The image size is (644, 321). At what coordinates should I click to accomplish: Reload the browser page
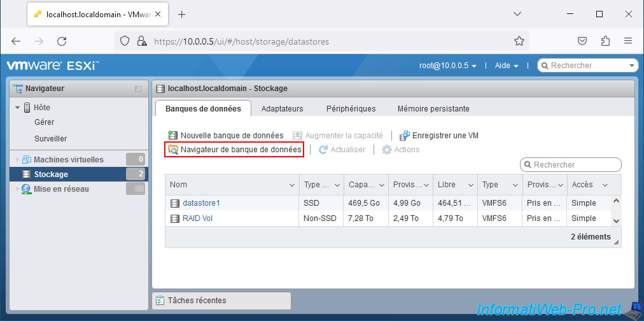62,41
